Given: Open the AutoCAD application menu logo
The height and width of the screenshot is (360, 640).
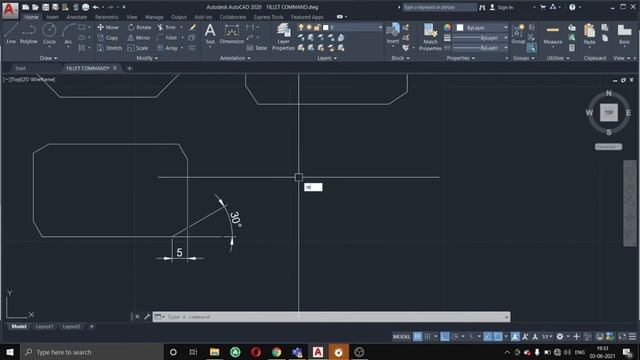Looking at the screenshot, I should [10, 10].
